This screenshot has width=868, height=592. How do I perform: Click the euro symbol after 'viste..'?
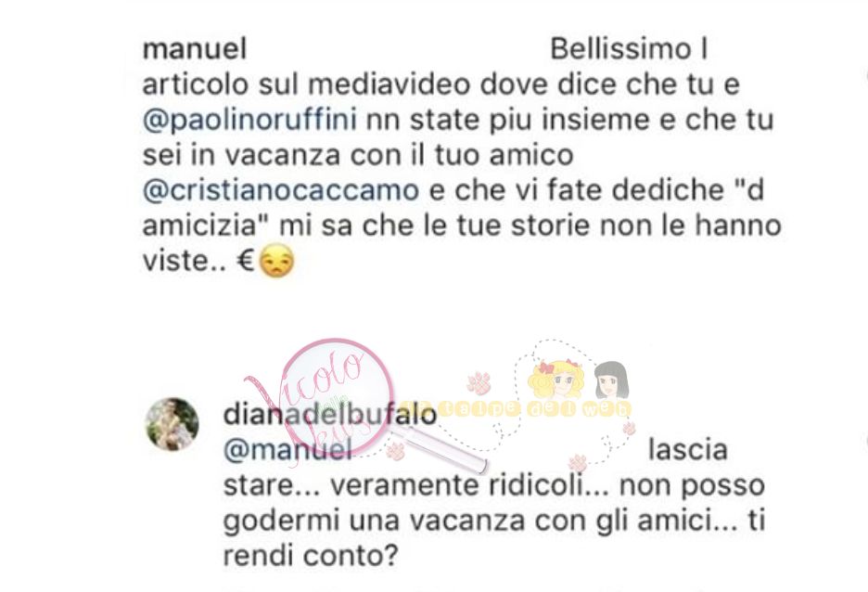245,261
